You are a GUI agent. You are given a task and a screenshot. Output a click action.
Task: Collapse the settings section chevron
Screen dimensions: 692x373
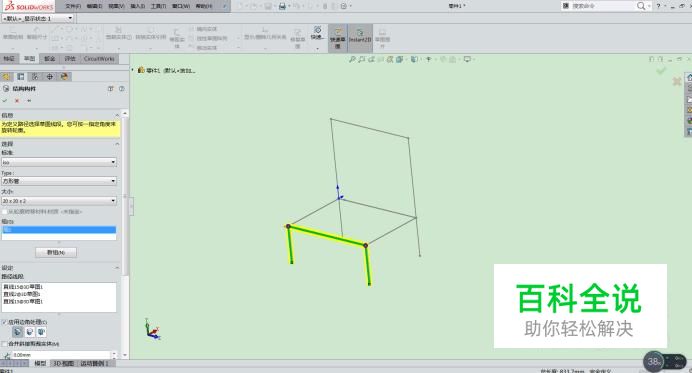[117, 268]
